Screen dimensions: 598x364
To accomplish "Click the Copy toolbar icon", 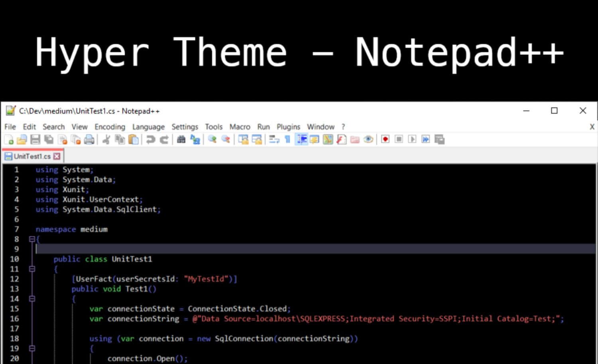I will [120, 139].
